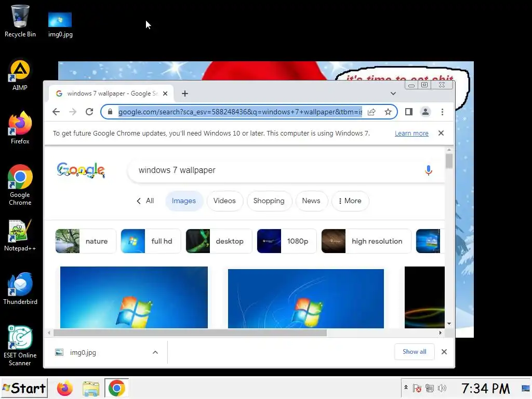The width and height of the screenshot is (532, 399).
Task: Open the dark colorful wave wallpaper thumbnail
Action: pyautogui.click(x=424, y=297)
